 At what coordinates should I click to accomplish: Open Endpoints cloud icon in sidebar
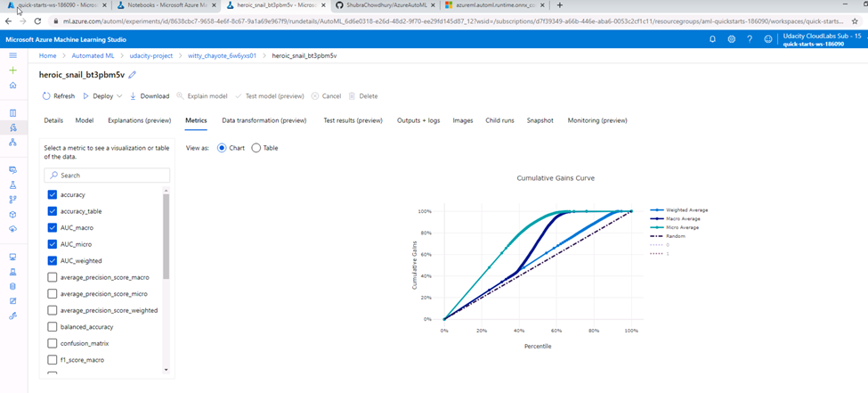pos(13,229)
